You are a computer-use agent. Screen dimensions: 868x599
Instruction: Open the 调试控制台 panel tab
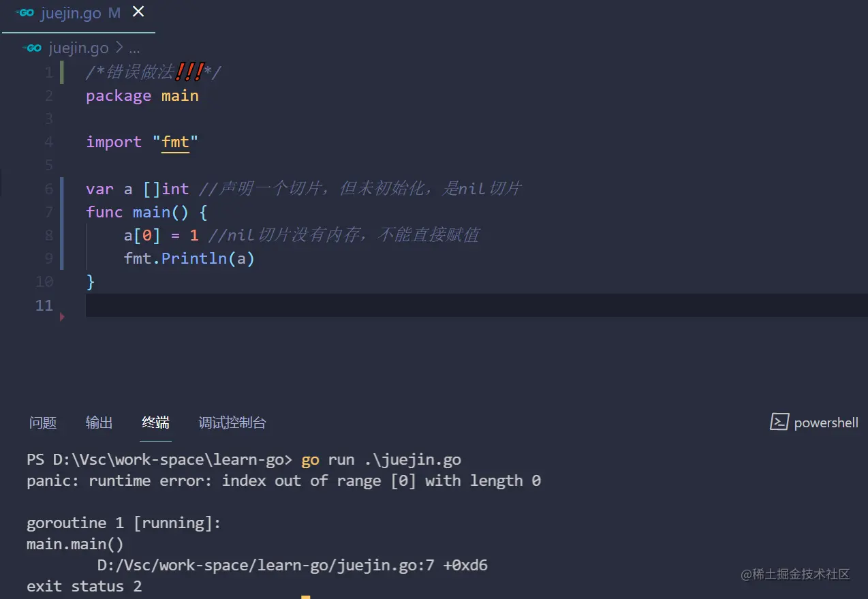232,423
